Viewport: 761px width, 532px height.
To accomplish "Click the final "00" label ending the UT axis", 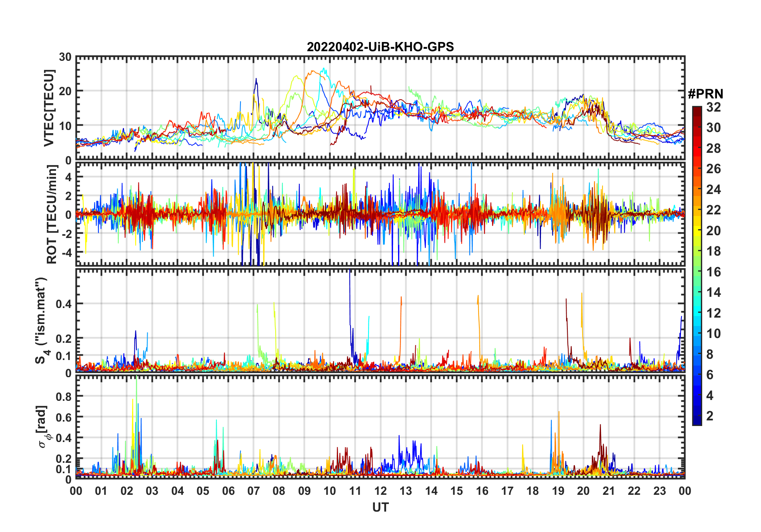I will (685, 491).
